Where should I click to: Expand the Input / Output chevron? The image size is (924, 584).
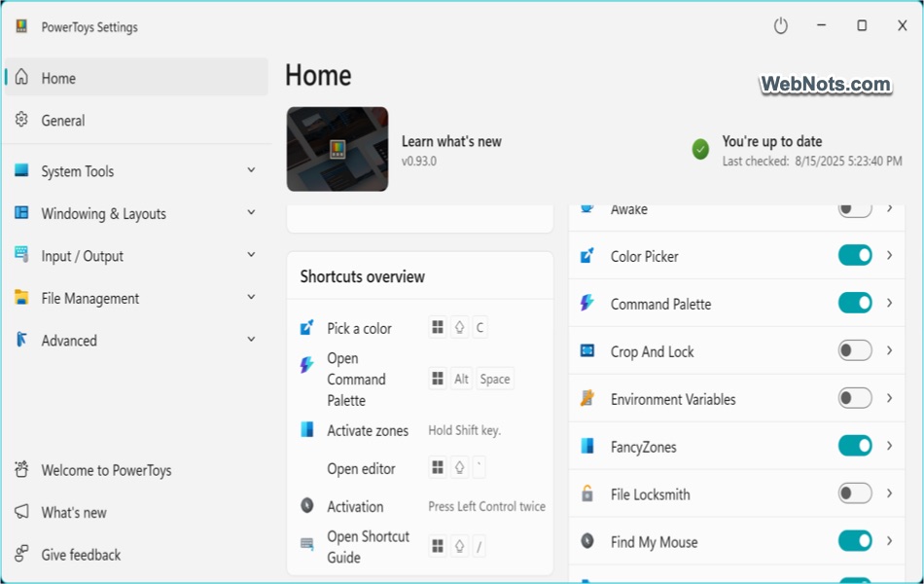pos(251,255)
